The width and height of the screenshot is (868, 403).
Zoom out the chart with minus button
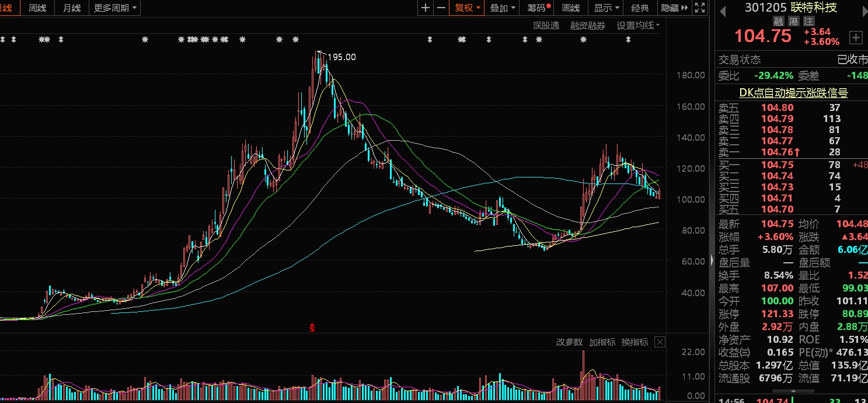[441, 8]
